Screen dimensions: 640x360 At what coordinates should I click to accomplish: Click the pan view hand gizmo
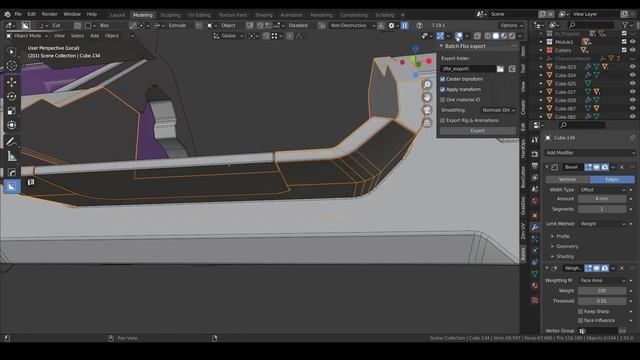[x=427, y=97]
